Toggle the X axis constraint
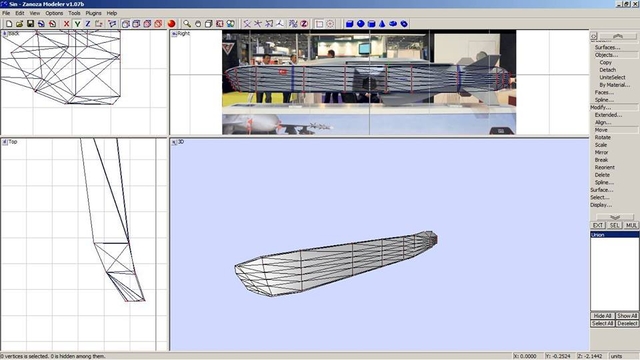Screen dimensions: 640x360 pos(66,24)
